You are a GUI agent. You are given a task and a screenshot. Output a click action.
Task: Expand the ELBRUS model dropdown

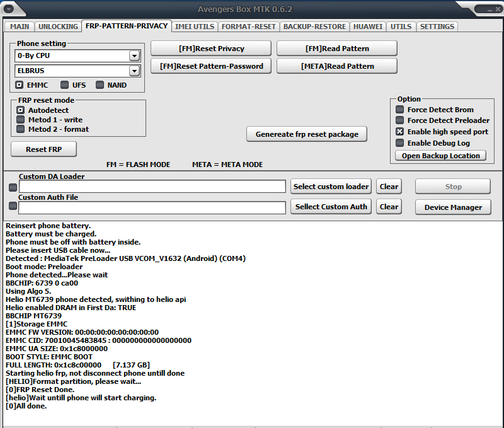point(134,71)
